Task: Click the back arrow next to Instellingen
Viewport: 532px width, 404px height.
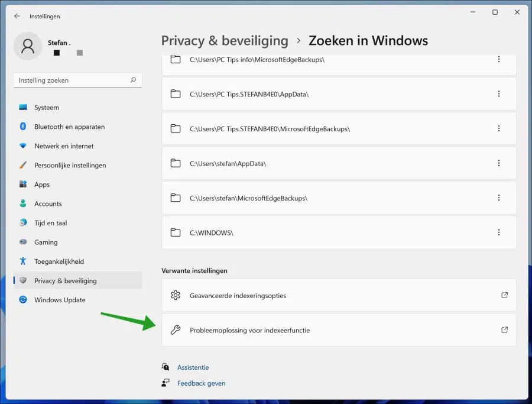Action: coord(17,16)
